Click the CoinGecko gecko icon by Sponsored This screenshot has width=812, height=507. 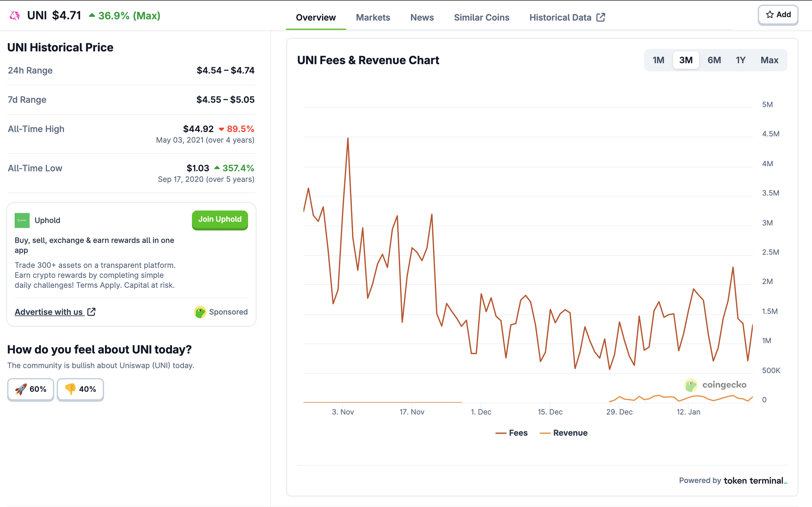[x=200, y=312]
